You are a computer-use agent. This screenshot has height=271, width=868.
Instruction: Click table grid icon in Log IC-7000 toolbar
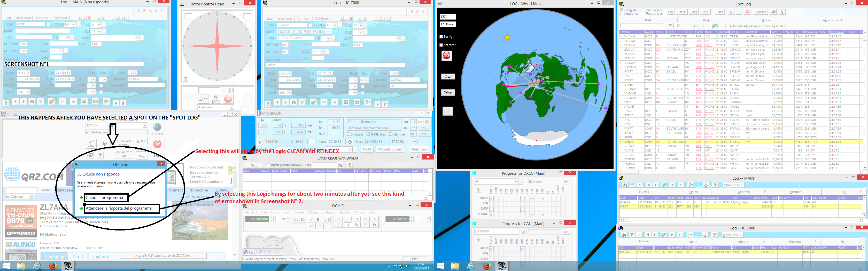357,102
